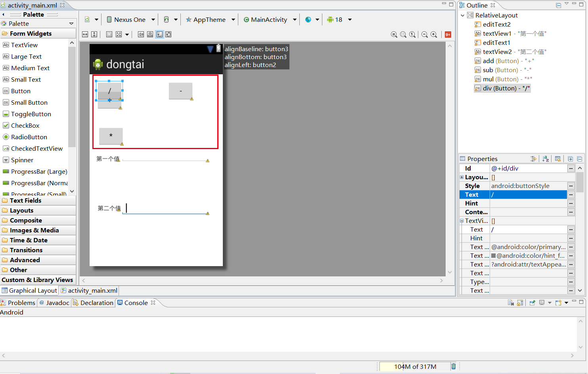Collapse the TextView property group
Viewport: 588px width, 374px height.
[x=462, y=221]
